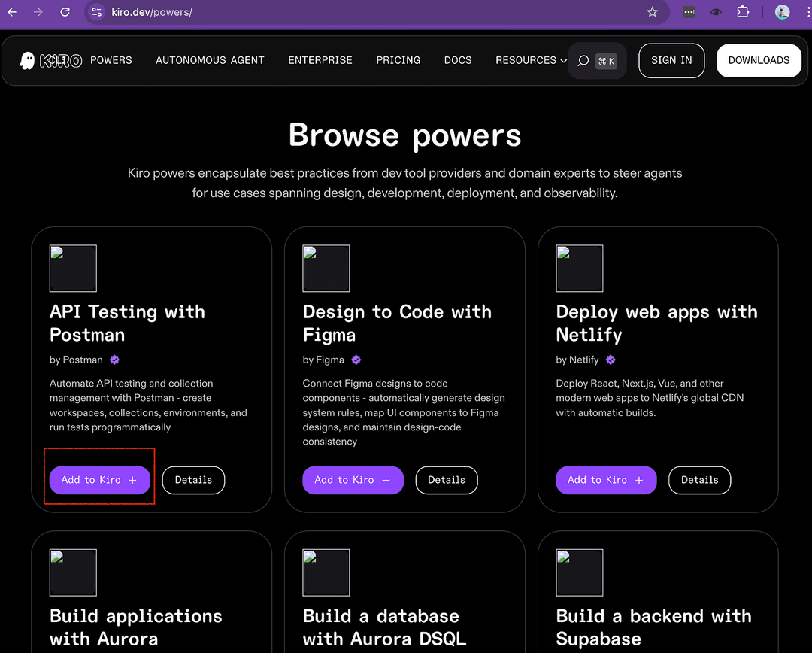Open the Powers nav item
This screenshot has height=653, width=812.
pyautogui.click(x=111, y=61)
